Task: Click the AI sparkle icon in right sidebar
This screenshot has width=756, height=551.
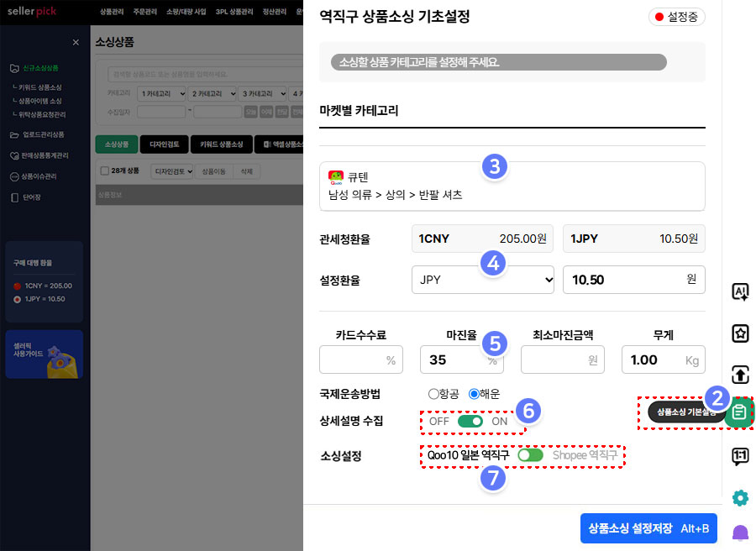Action: point(740,291)
